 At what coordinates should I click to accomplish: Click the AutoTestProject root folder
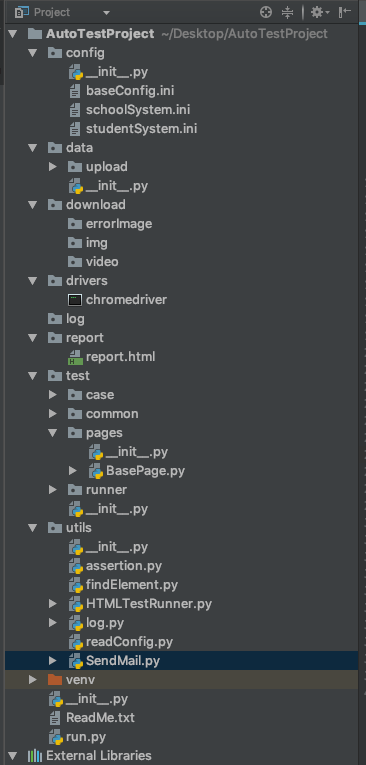tap(100, 34)
